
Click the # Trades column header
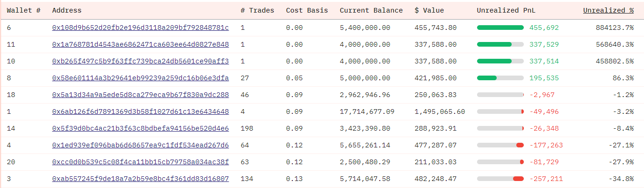pos(257,10)
